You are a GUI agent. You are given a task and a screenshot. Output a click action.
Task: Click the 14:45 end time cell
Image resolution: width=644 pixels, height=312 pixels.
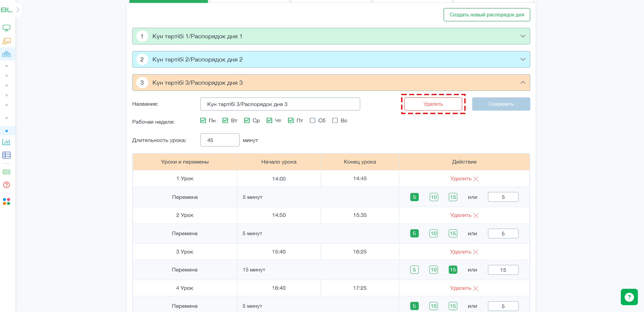click(x=360, y=179)
